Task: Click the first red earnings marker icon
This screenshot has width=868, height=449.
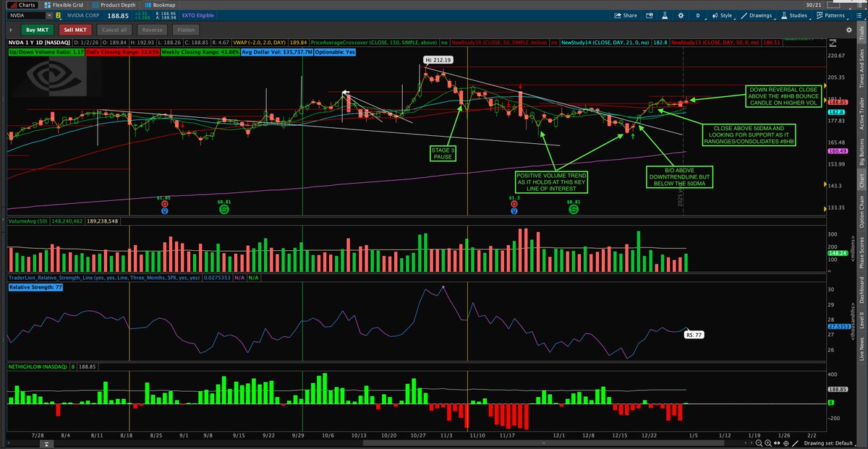Action: [165, 205]
